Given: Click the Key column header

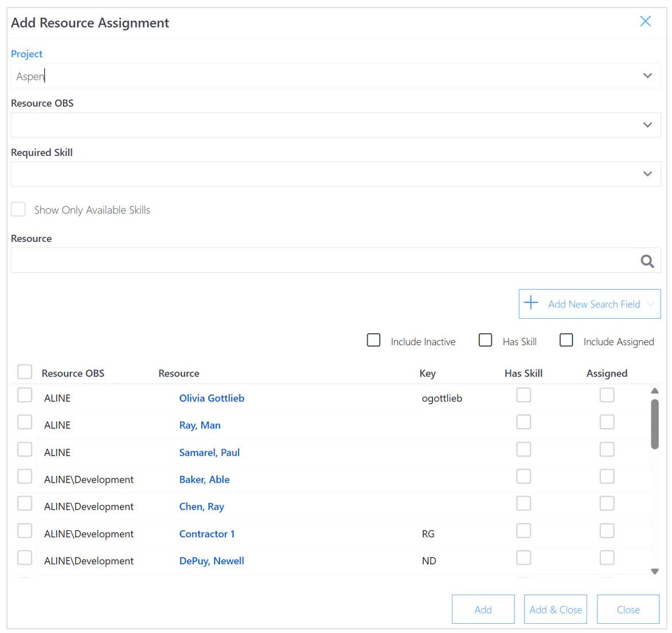Looking at the screenshot, I should tap(427, 373).
